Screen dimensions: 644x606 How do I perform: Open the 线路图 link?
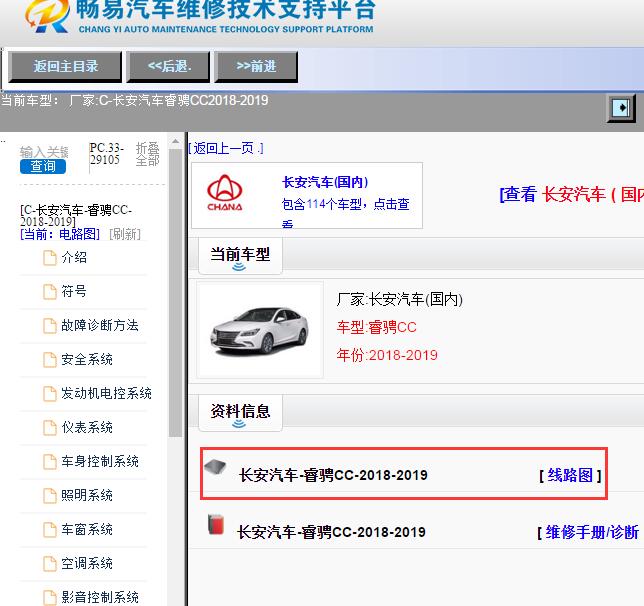coord(570,475)
